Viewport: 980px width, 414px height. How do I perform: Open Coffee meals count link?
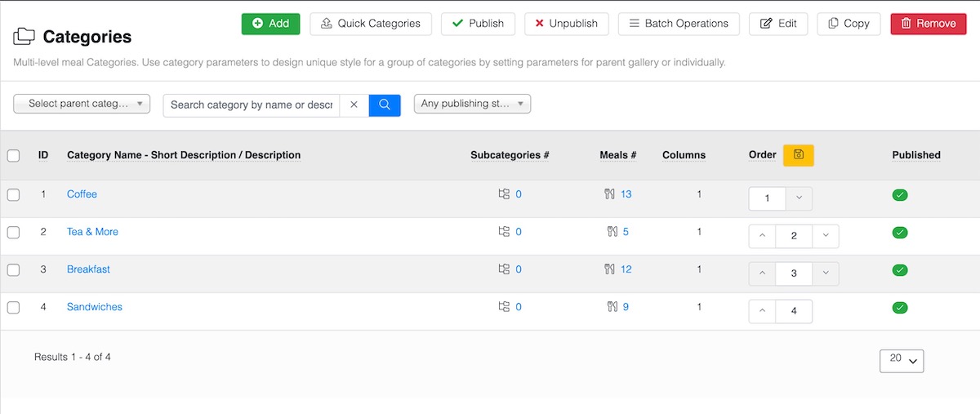(626, 194)
